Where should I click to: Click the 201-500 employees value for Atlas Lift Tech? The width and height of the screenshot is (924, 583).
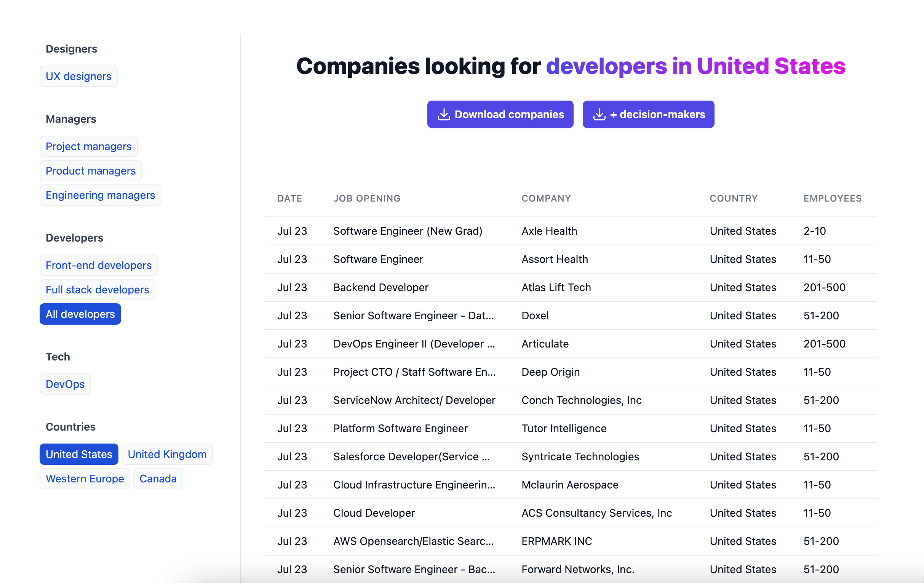pos(825,287)
